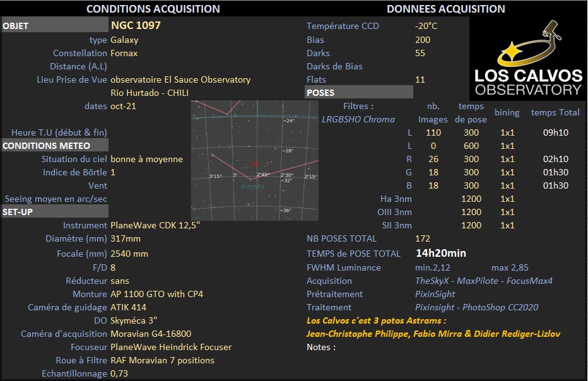Select the observatoire El Sauce Observatory cell
Screen dimensions: 588x381
[180, 79]
